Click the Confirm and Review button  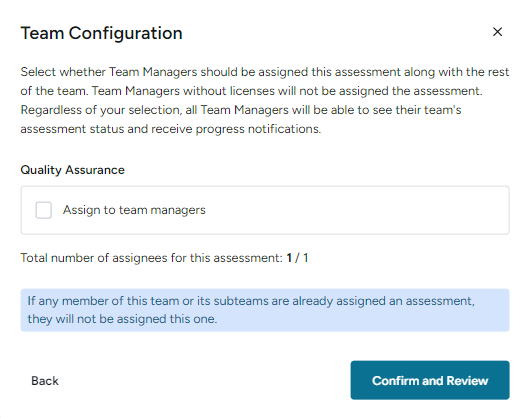pos(430,380)
